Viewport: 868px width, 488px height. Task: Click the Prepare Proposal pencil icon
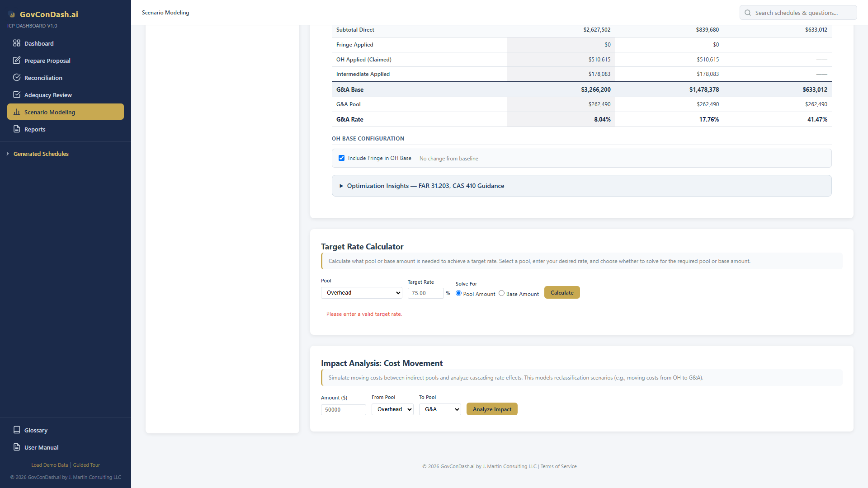[17, 61]
